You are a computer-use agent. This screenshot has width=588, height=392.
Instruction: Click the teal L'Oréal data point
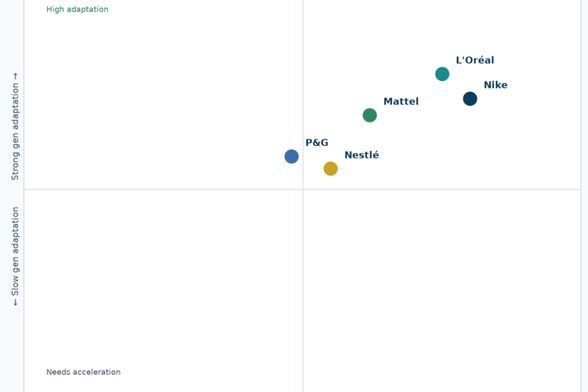[x=442, y=74]
